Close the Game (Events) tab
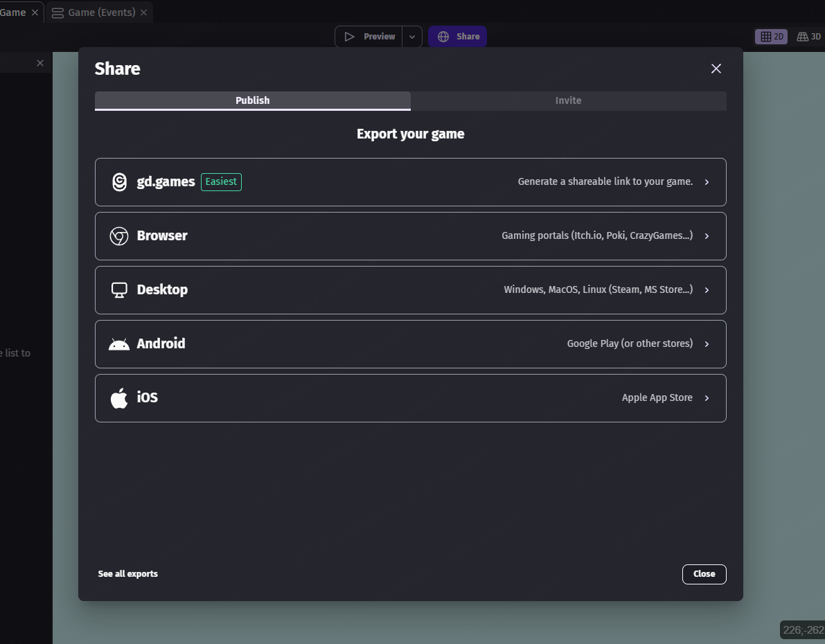Viewport: 825px width, 644px height. (x=143, y=12)
